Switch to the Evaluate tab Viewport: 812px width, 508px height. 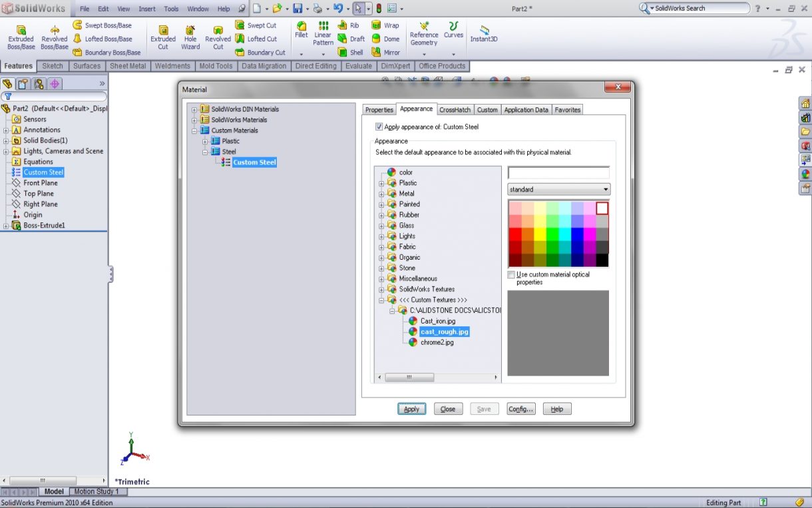tap(359, 66)
